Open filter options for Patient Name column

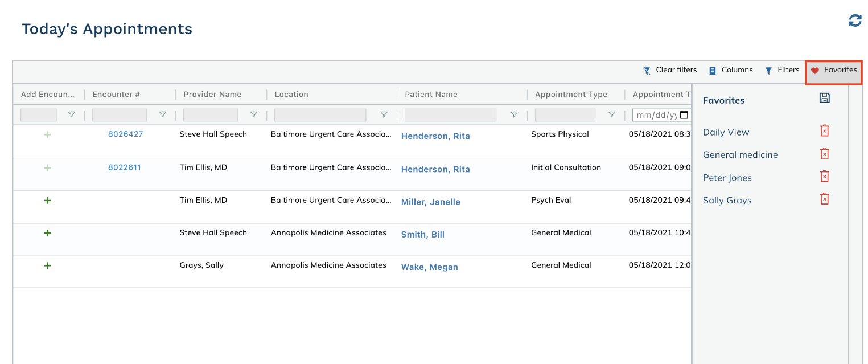(x=514, y=115)
